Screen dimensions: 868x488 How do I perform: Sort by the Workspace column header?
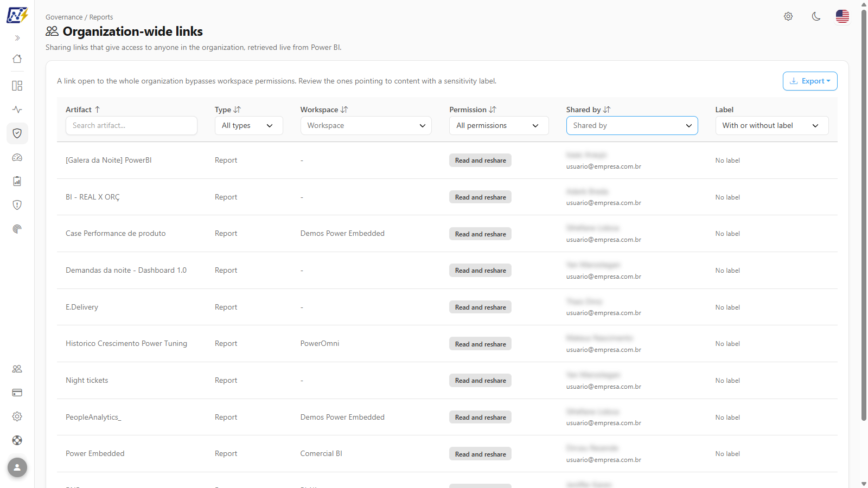pos(324,110)
